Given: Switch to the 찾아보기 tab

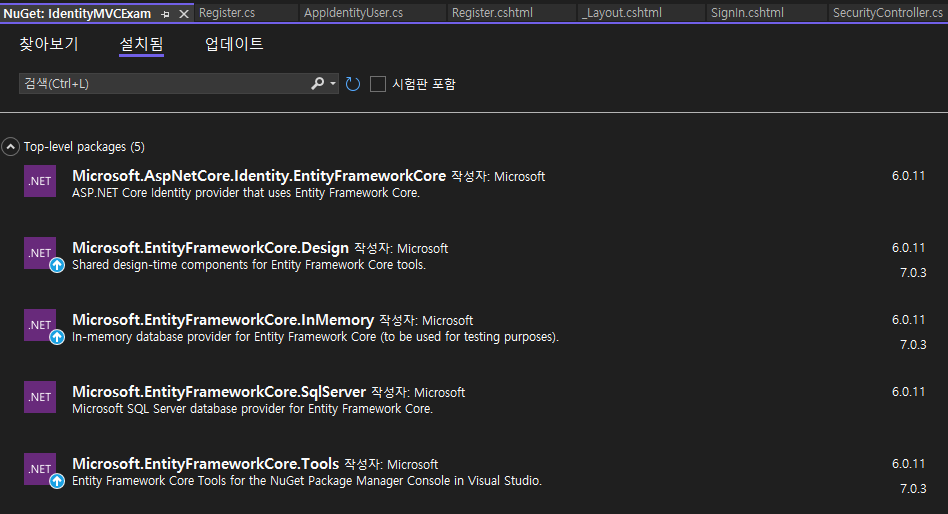Looking at the screenshot, I should click(49, 44).
